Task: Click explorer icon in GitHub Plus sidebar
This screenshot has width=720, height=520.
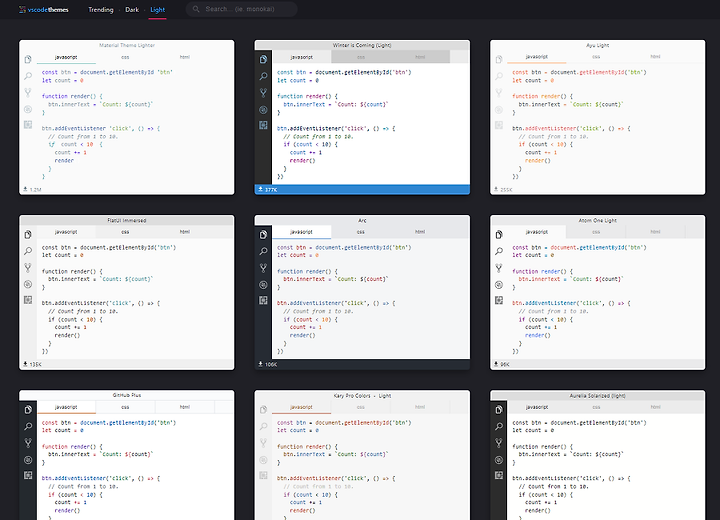Action: tap(28, 410)
